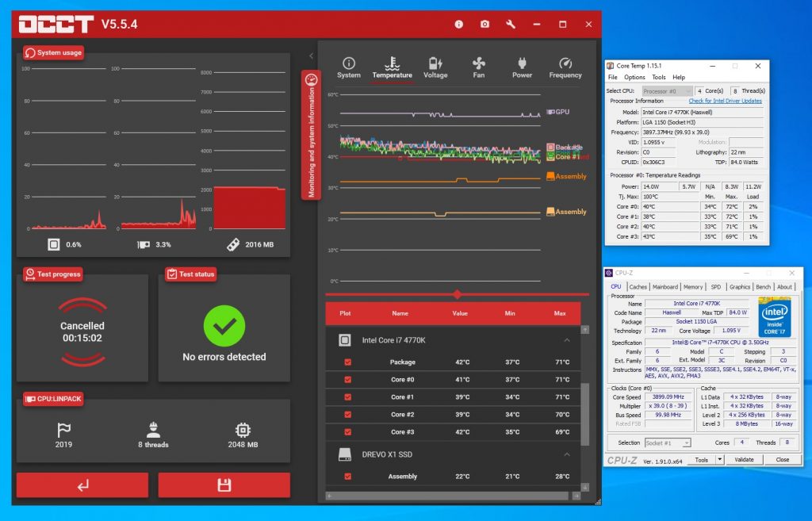This screenshot has width=812, height=521.
Task: Click the red return arrow button
Action: (82, 485)
